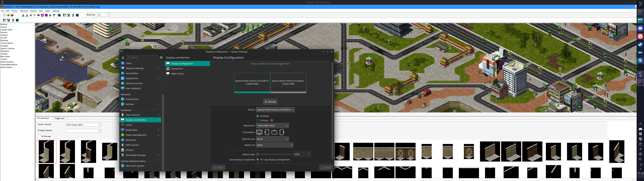
Task: Open the File menu in FinalAlert
Action: pos(3,11)
